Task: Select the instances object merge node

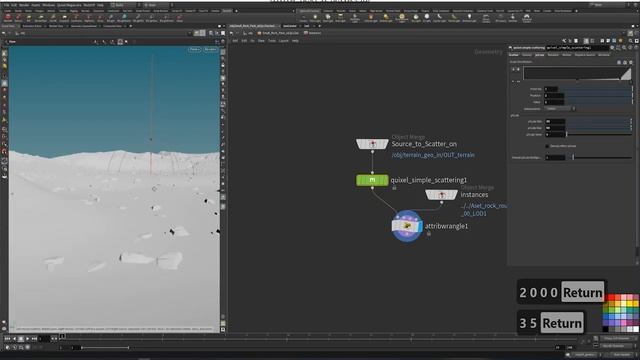Action: [441, 195]
